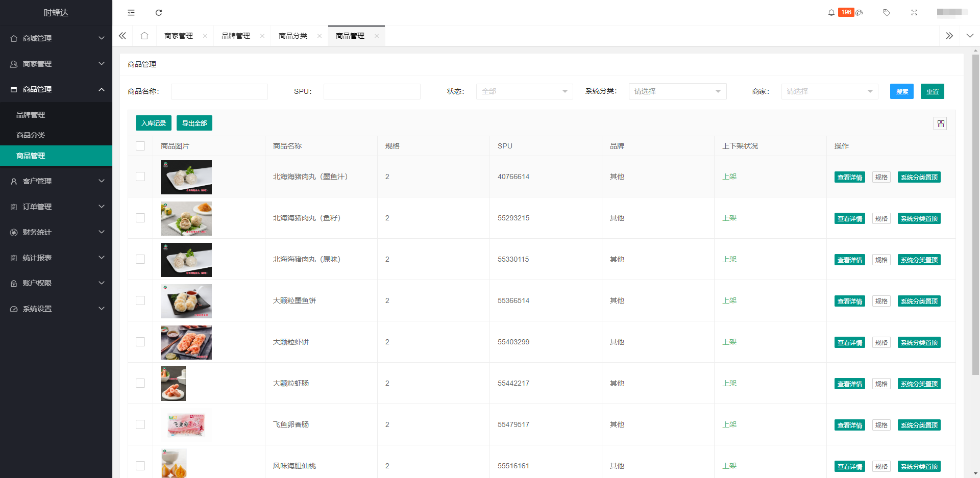980x478 pixels.
Task: Open the 状态 dropdown
Action: tap(525, 91)
